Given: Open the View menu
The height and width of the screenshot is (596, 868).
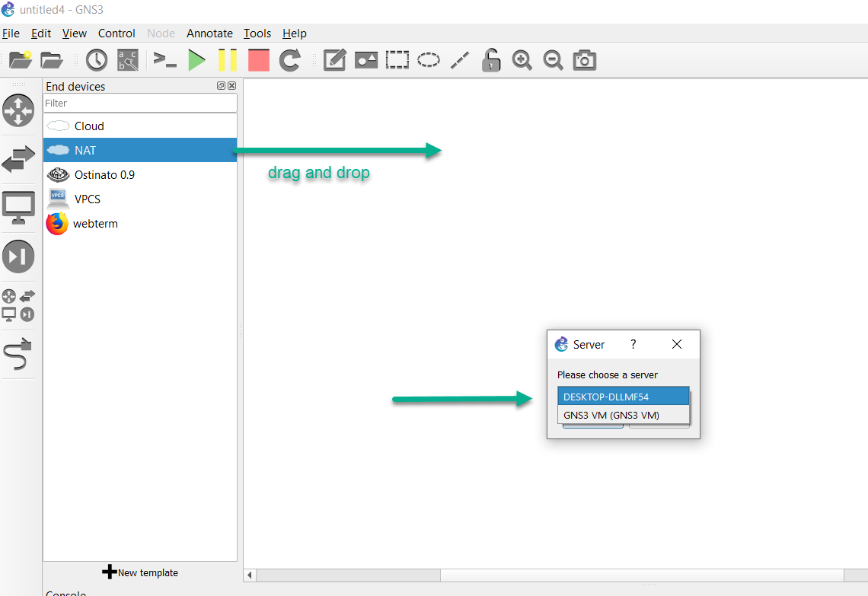Looking at the screenshot, I should tap(74, 33).
